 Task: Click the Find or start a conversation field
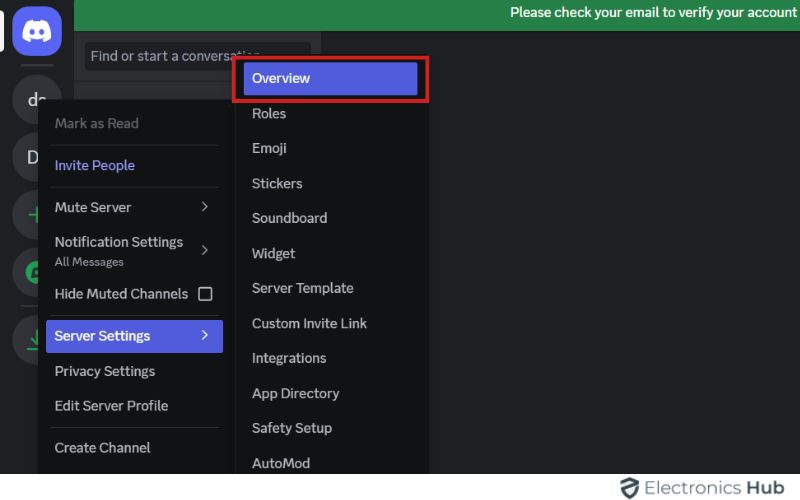197,56
